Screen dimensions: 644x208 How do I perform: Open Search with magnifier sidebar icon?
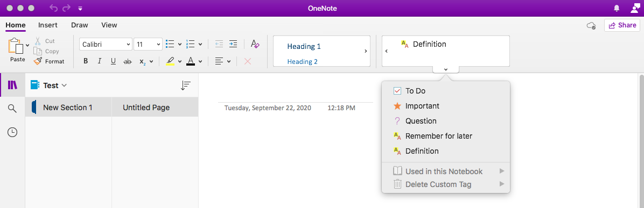[13, 109]
